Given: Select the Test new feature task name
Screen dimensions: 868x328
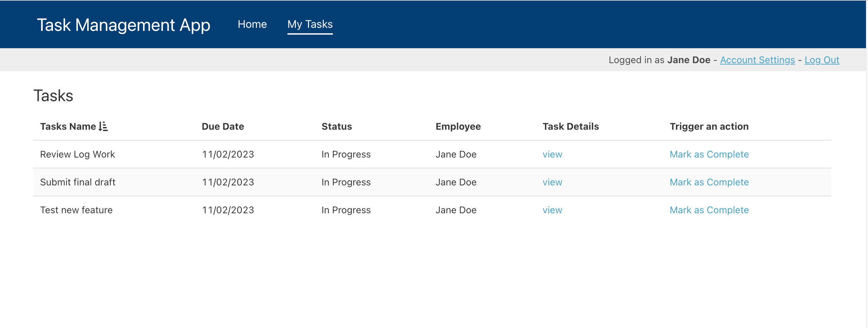Looking at the screenshot, I should (x=76, y=210).
